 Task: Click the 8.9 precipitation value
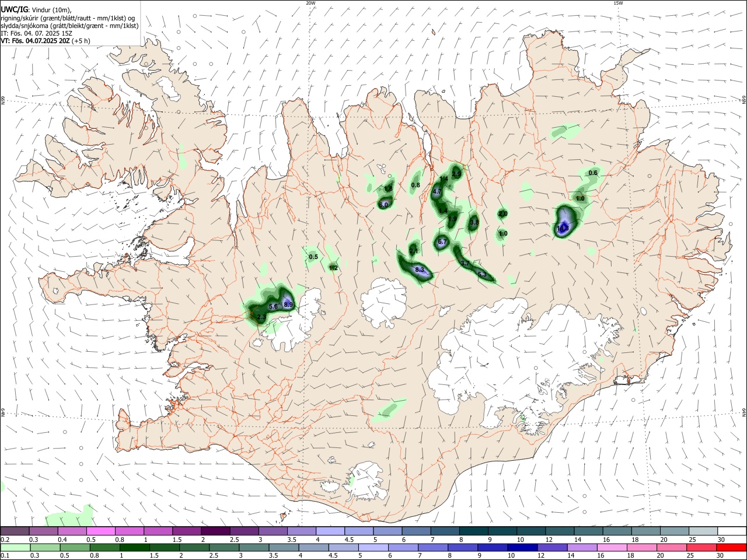pos(288,304)
